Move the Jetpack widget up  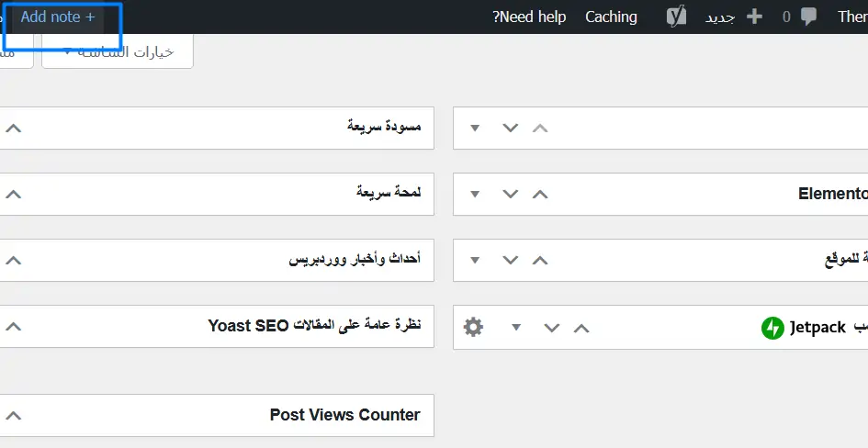[x=581, y=327]
